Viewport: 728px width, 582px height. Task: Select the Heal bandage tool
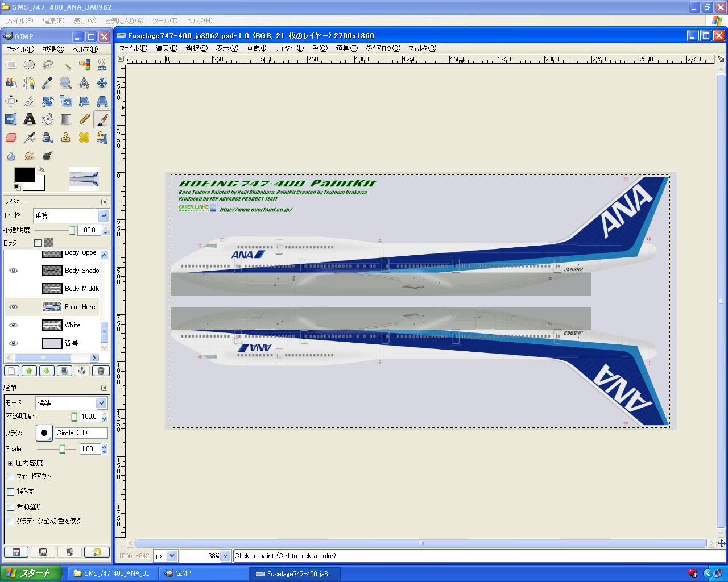pos(84,138)
